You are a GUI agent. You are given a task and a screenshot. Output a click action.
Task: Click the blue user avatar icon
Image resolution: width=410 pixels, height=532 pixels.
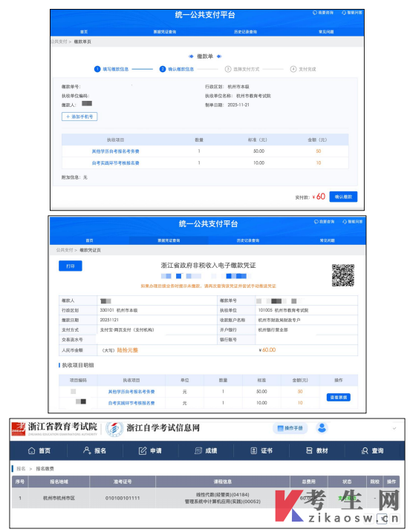[322, 428]
